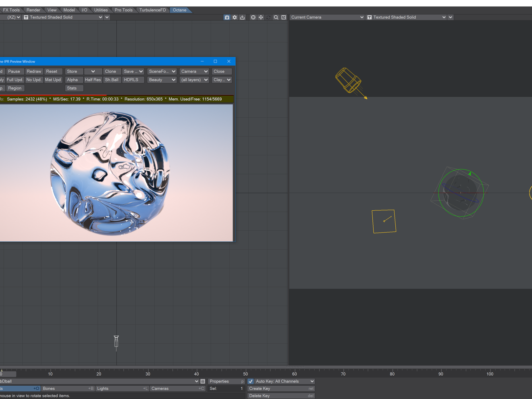Click the move/pan arrows icon in left viewport
532x399 pixels.
(261, 17)
